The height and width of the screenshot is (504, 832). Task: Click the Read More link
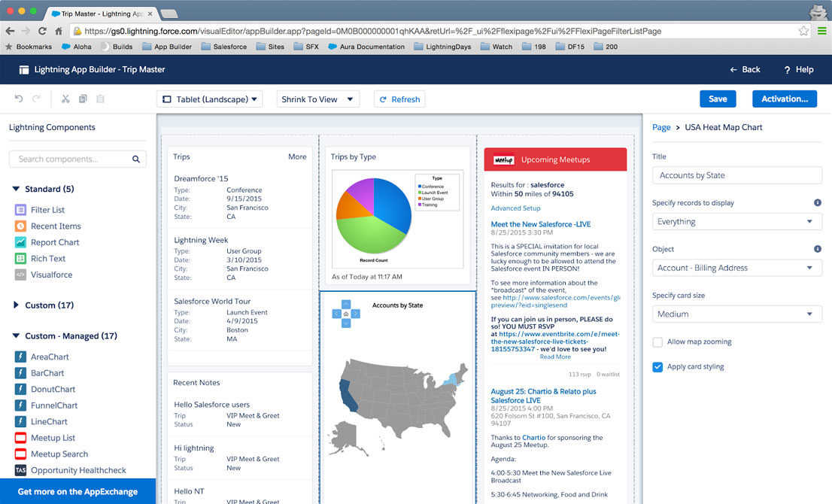pyautogui.click(x=555, y=357)
